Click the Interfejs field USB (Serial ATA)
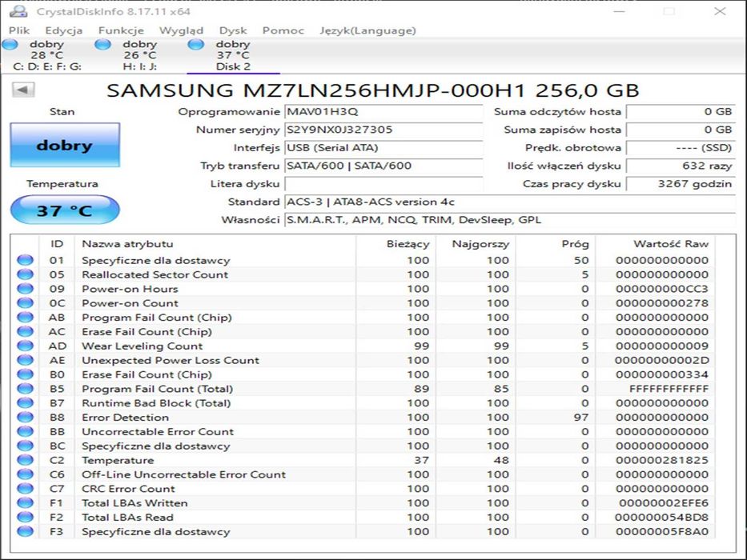 [x=384, y=148]
